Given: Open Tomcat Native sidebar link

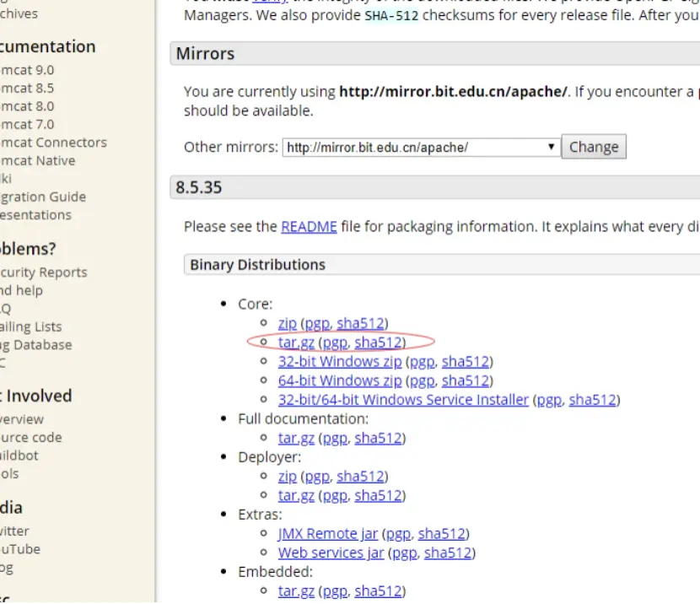Looking at the screenshot, I should pos(37,161).
